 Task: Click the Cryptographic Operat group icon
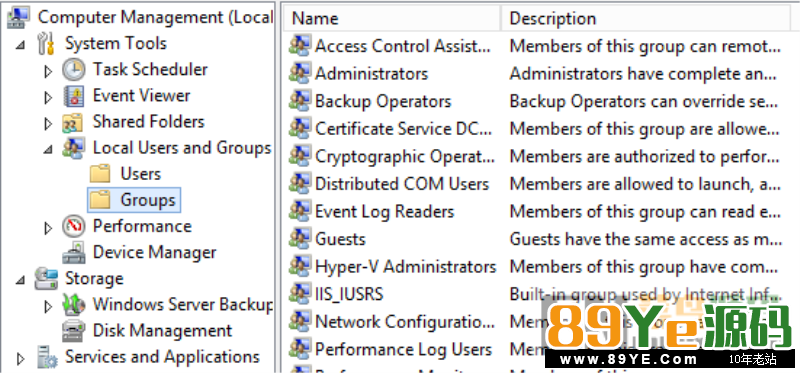pos(299,156)
